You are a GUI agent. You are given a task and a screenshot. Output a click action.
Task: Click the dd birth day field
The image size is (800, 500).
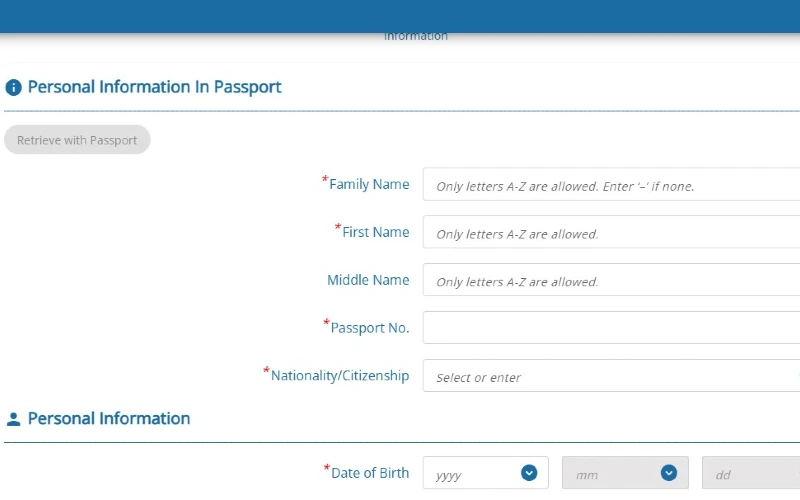click(750, 474)
